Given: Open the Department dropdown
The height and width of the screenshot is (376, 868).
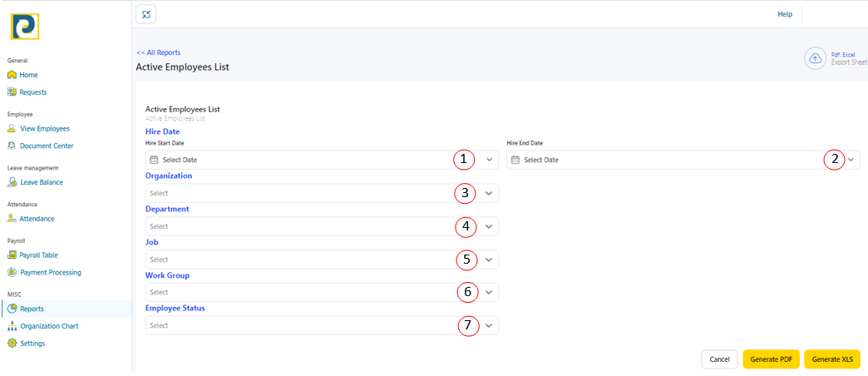Looking at the screenshot, I should tap(489, 226).
